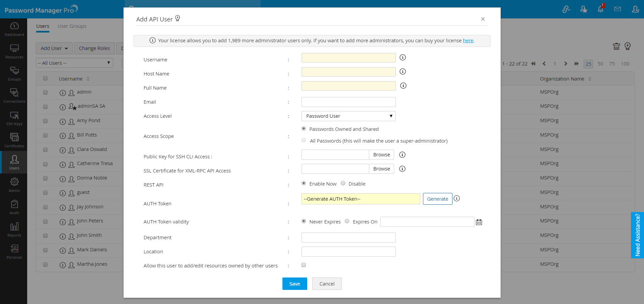
Task: Go to Certificates in the sidebar
Action: pyautogui.click(x=14, y=140)
